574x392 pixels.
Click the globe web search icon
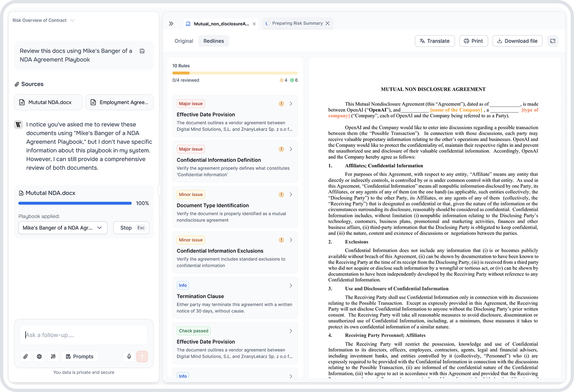point(39,356)
